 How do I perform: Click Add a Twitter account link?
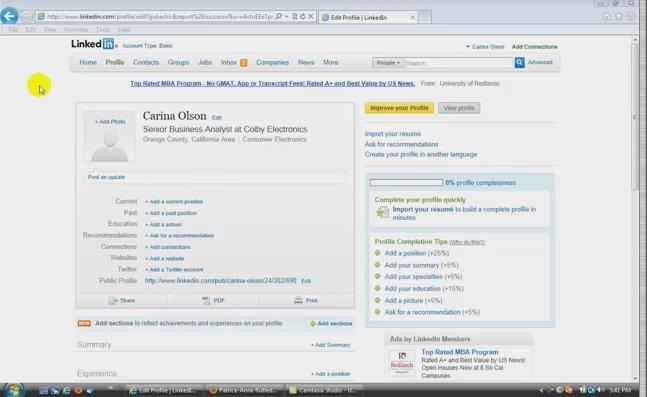click(174, 269)
